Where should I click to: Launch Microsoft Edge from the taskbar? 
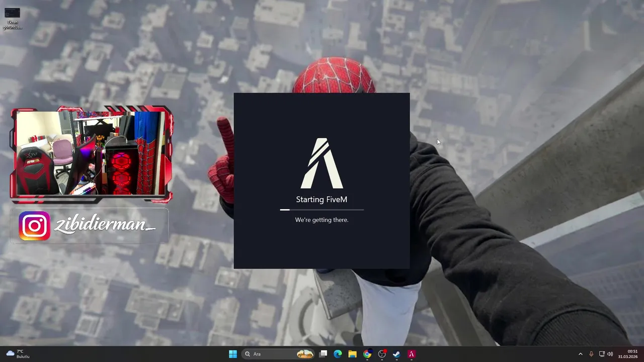pyautogui.click(x=338, y=354)
